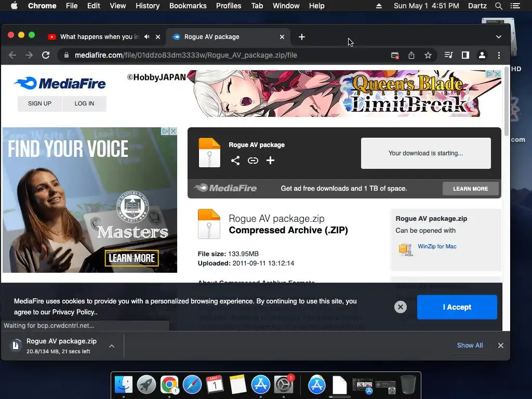
Task: Close the Rogue AV package tab
Action: click(x=282, y=37)
